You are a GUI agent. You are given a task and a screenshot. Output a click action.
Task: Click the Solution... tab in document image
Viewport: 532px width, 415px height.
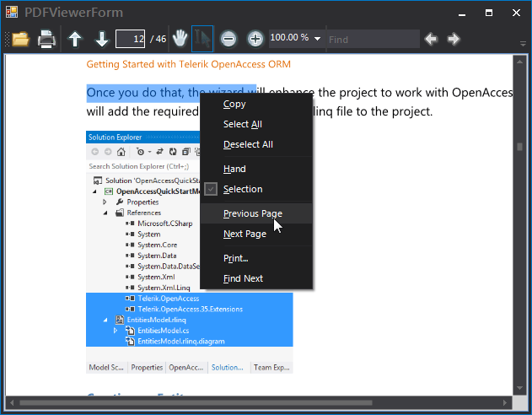[228, 368]
